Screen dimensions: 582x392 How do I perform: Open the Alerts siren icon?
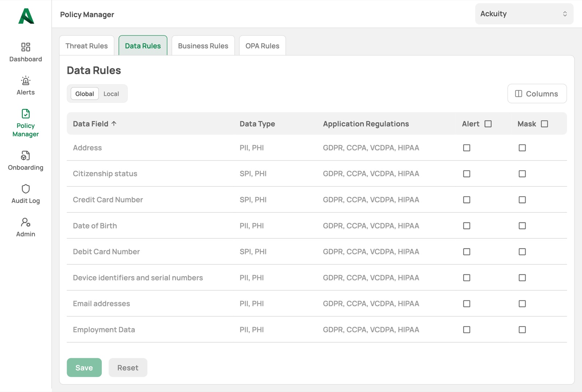point(25,80)
